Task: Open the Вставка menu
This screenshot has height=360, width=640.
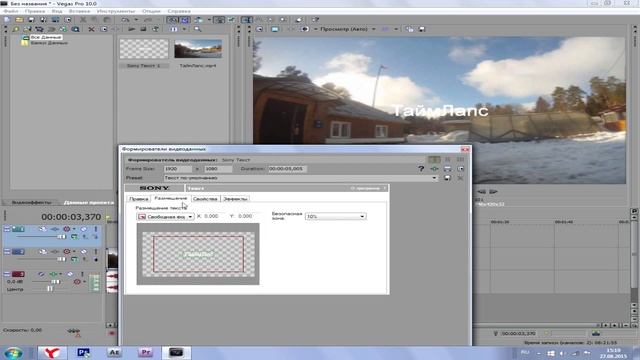Action: (x=79, y=11)
